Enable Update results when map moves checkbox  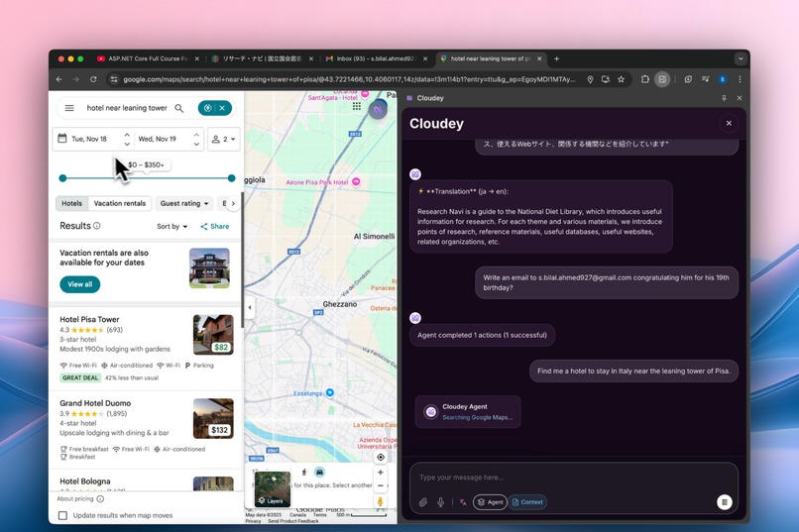(x=62, y=515)
